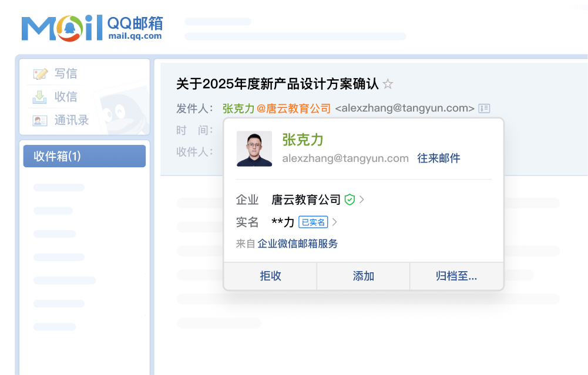Select 收件箱(1) inbox folder
This screenshot has width=588, height=375.
[85, 156]
